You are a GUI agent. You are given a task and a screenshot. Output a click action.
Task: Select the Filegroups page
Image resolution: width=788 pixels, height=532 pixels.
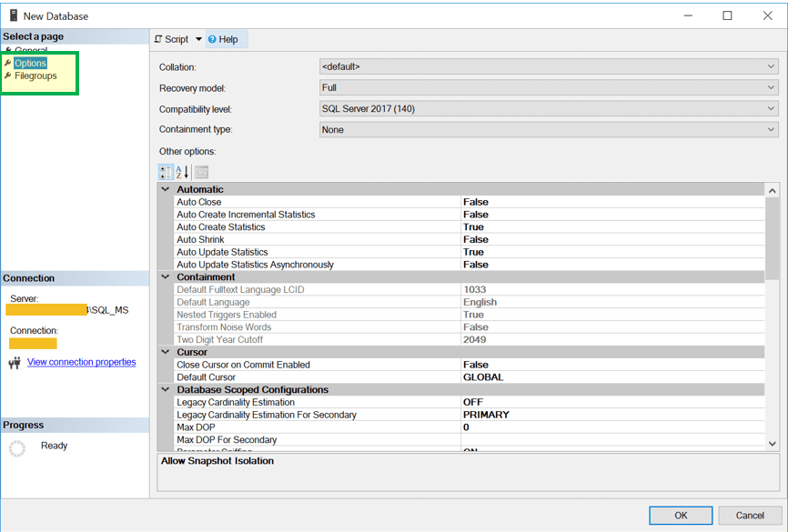pos(35,76)
